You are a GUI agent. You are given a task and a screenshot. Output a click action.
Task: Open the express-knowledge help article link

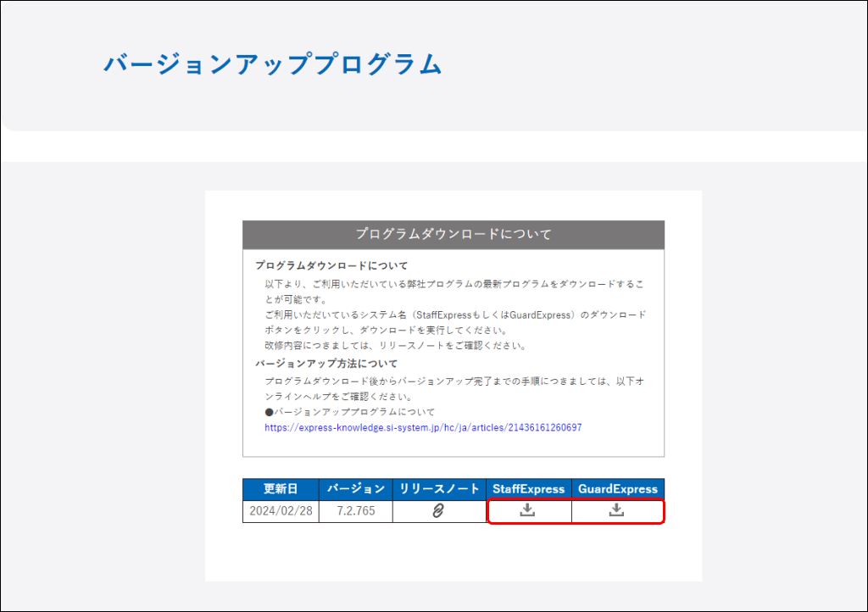coord(423,427)
